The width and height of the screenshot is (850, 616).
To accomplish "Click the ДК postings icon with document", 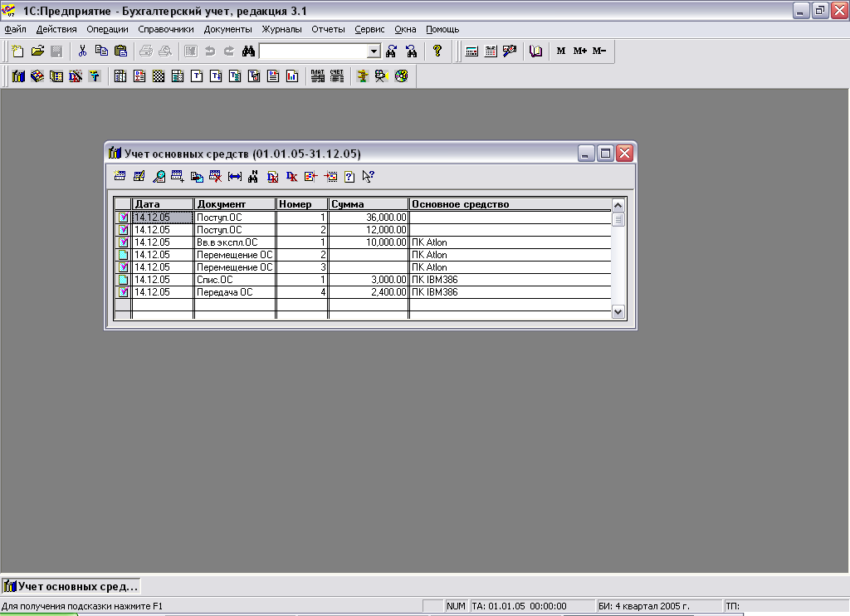I will pyautogui.click(x=272, y=176).
